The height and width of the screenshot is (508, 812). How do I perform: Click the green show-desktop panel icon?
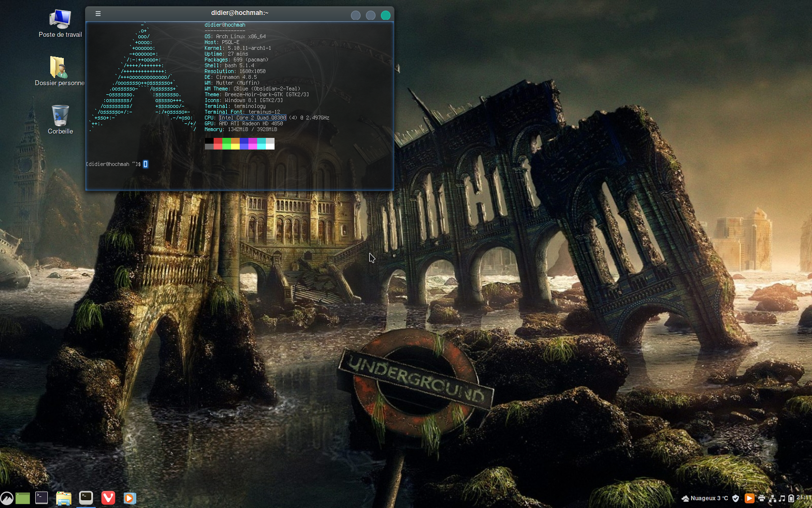pyautogui.click(x=23, y=498)
